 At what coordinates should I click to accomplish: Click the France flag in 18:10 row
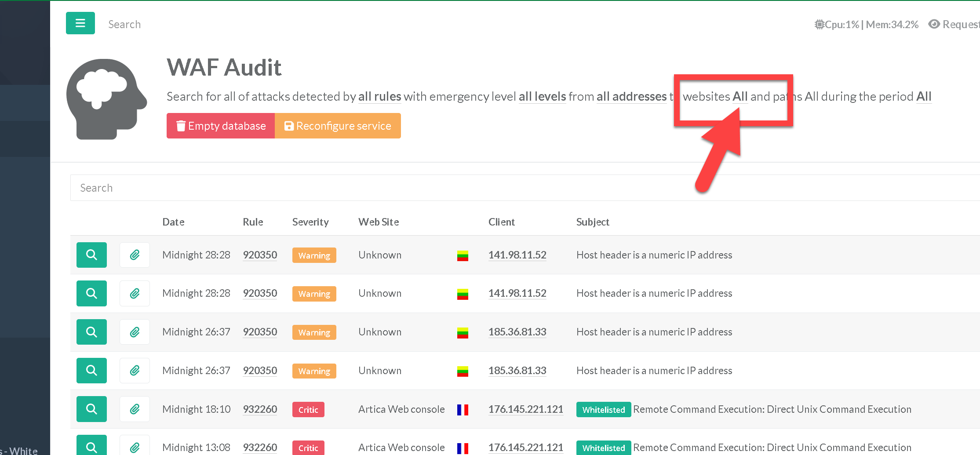pyautogui.click(x=463, y=410)
